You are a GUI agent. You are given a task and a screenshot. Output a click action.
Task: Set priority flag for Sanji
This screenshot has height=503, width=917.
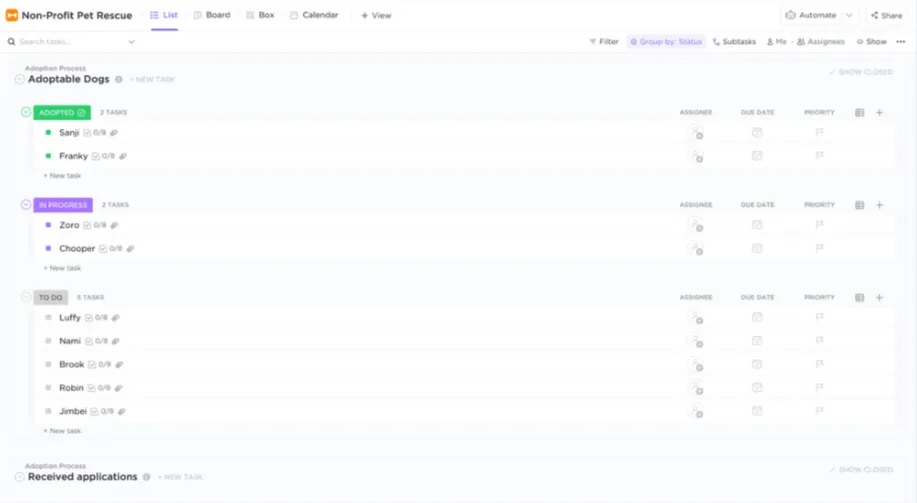819,132
